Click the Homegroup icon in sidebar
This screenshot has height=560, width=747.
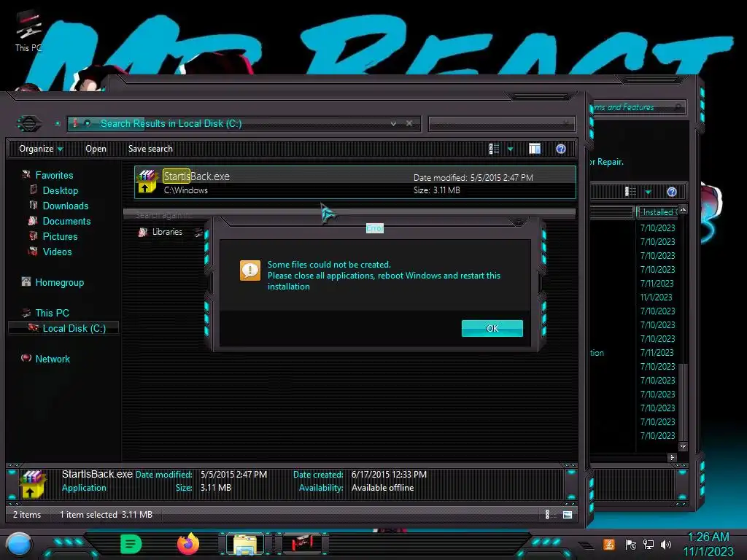coord(26,281)
